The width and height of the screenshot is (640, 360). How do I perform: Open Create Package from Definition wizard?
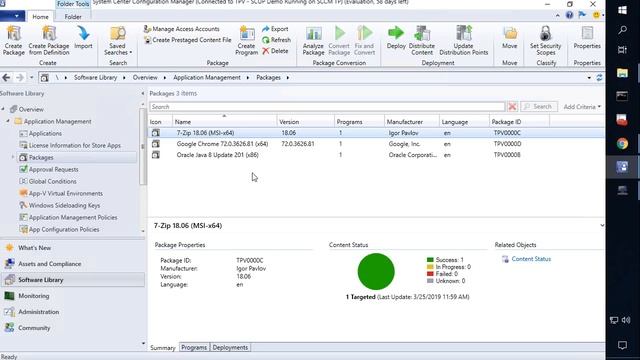(49, 40)
